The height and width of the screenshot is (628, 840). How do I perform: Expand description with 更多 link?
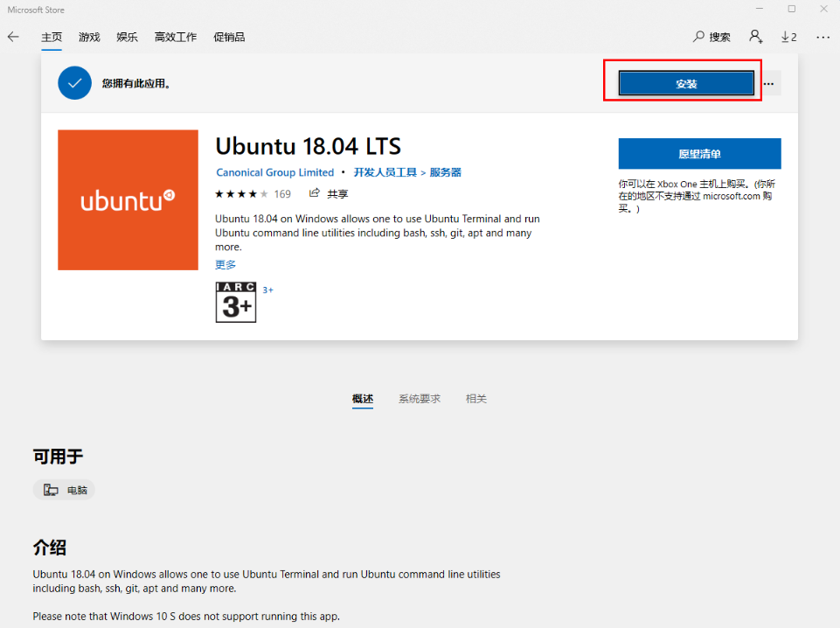(226, 264)
